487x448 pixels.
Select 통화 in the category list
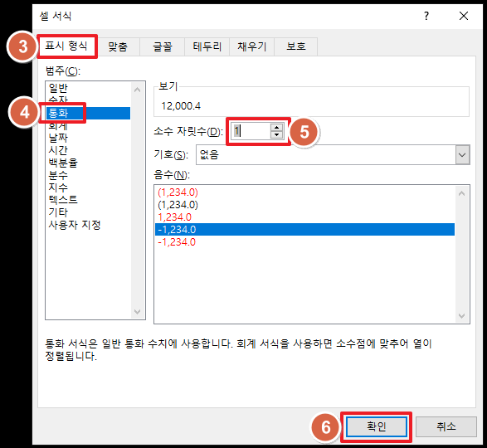click(88, 113)
